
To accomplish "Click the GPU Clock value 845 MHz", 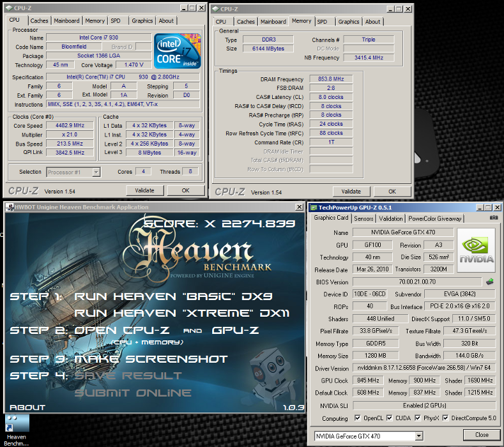I will coord(368,381).
